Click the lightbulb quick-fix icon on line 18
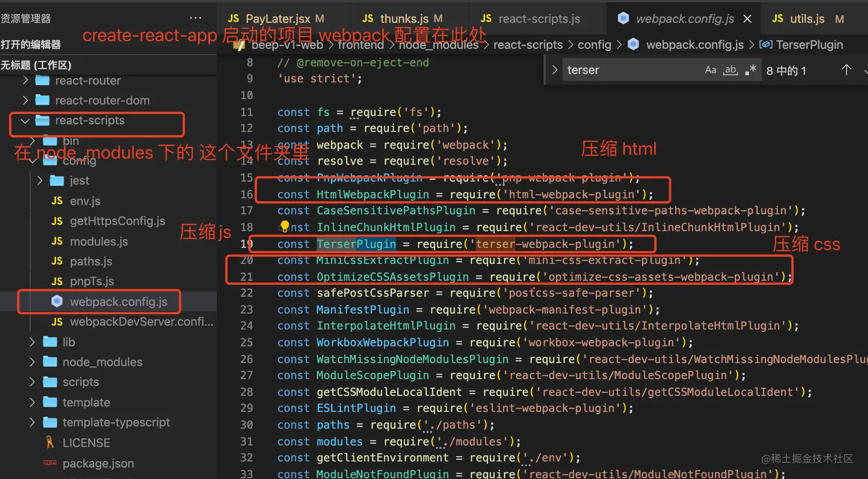The image size is (868, 479). click(285, 227)
